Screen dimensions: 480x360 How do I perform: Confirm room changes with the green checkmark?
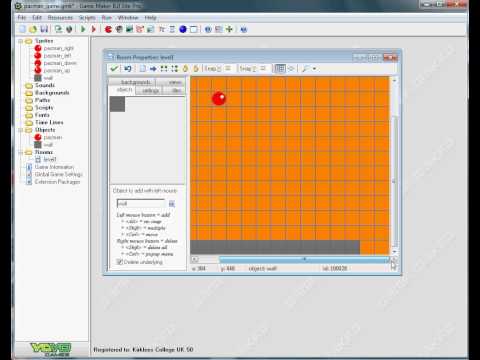click(x=114, y=68)
